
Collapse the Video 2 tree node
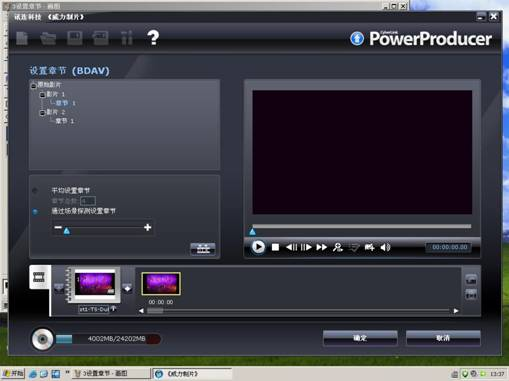(42, 113)
